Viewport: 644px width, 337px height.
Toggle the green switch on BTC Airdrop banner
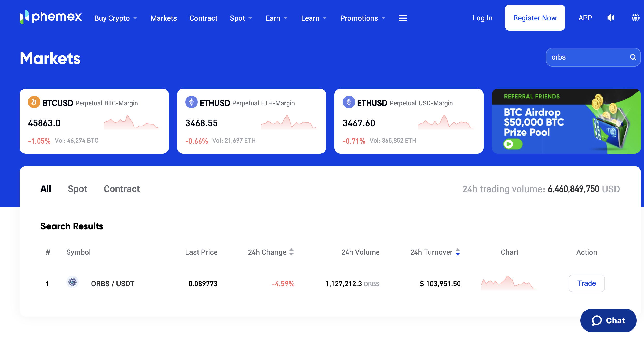click(x=513, y=144)
